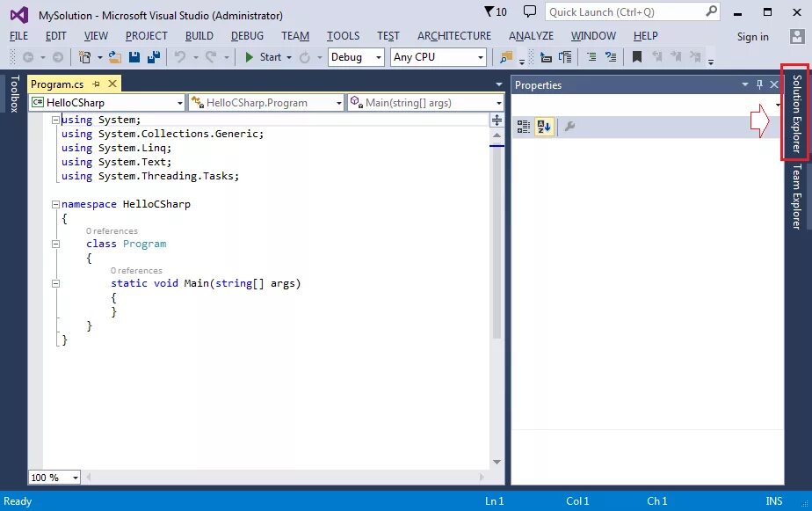Open the New Project dropdown arrow

(x=100, y=57)
